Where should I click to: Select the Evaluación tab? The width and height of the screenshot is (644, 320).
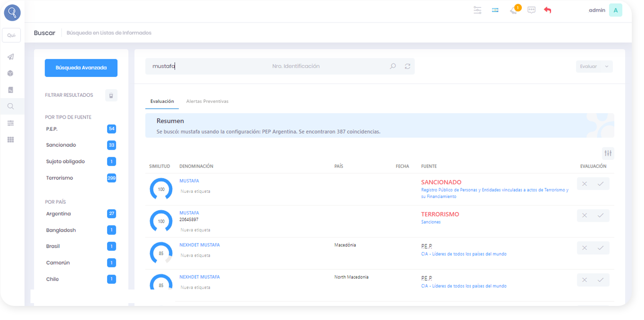coord(162,101)
